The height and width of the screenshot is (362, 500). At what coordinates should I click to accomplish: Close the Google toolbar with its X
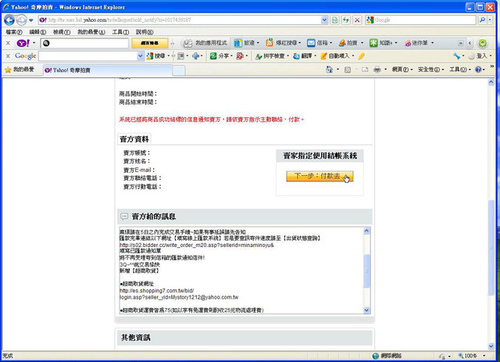8,56
